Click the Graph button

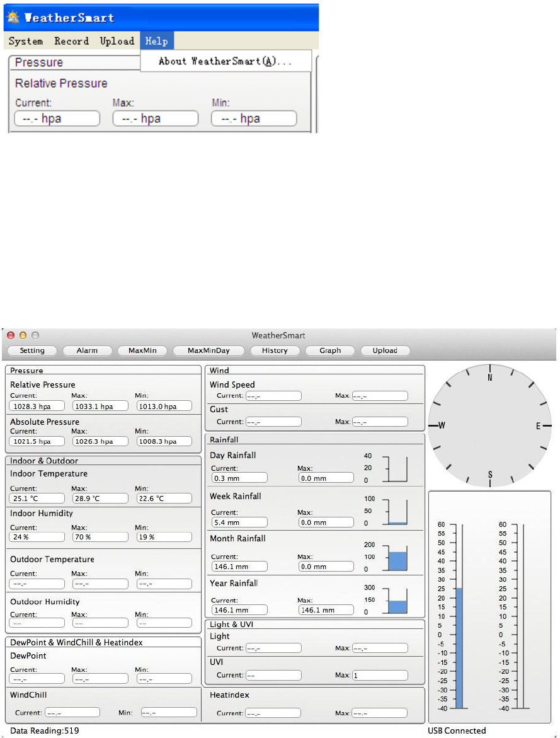(x=330, y=350)
